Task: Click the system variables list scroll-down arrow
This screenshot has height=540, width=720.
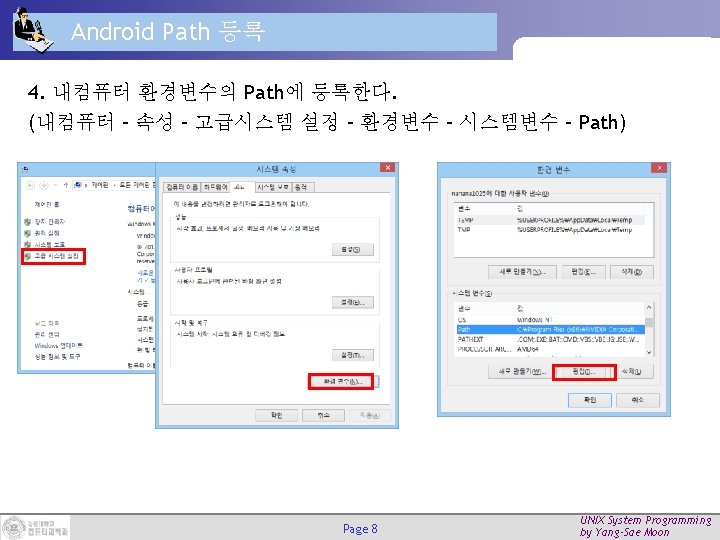Action: [649, 352]
